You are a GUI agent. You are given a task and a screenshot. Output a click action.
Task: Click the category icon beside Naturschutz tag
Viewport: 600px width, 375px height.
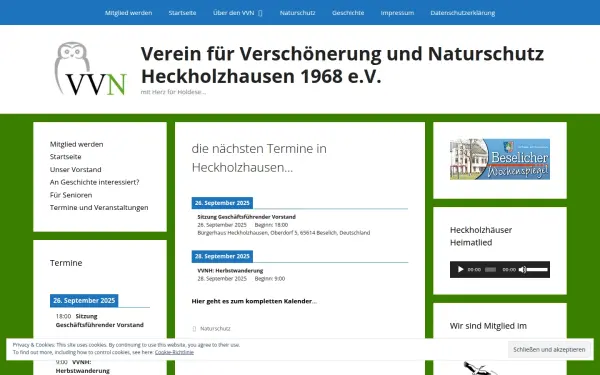point(194,328)
